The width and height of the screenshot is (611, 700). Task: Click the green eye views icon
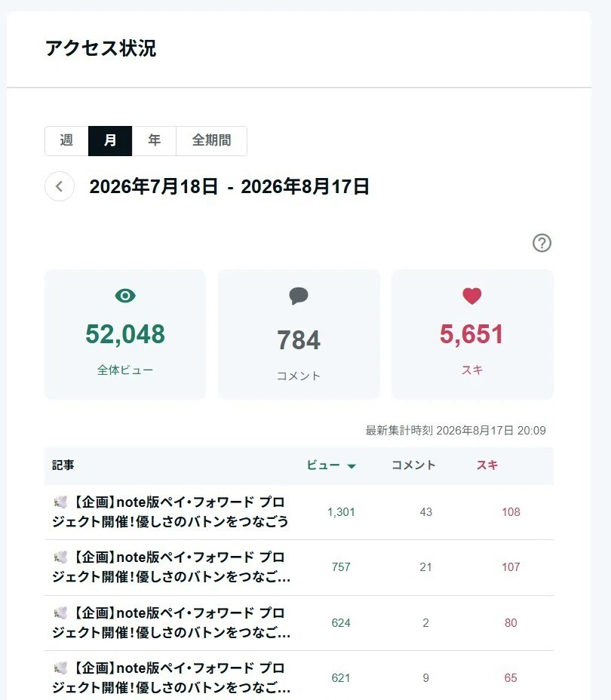pos(125,296)
